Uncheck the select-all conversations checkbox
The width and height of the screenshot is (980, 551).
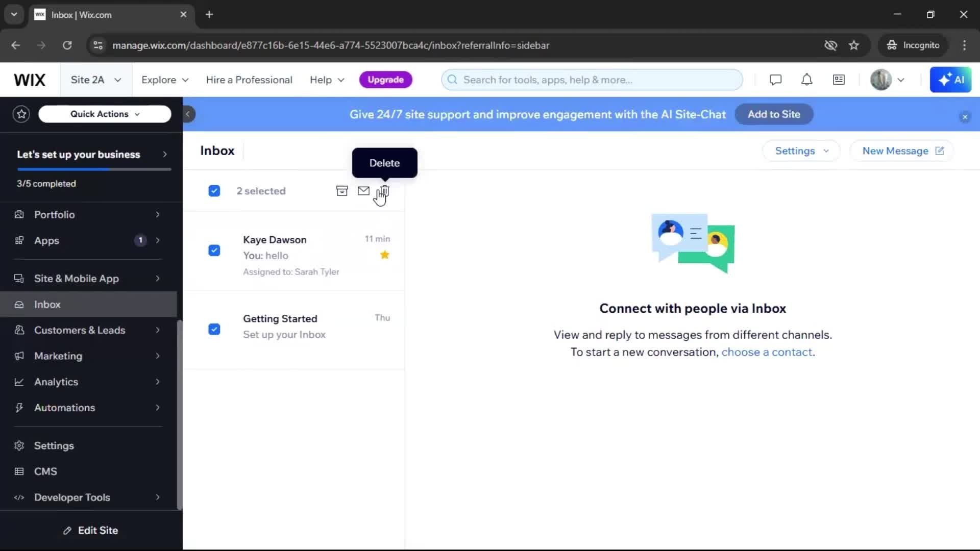[214, 191]
